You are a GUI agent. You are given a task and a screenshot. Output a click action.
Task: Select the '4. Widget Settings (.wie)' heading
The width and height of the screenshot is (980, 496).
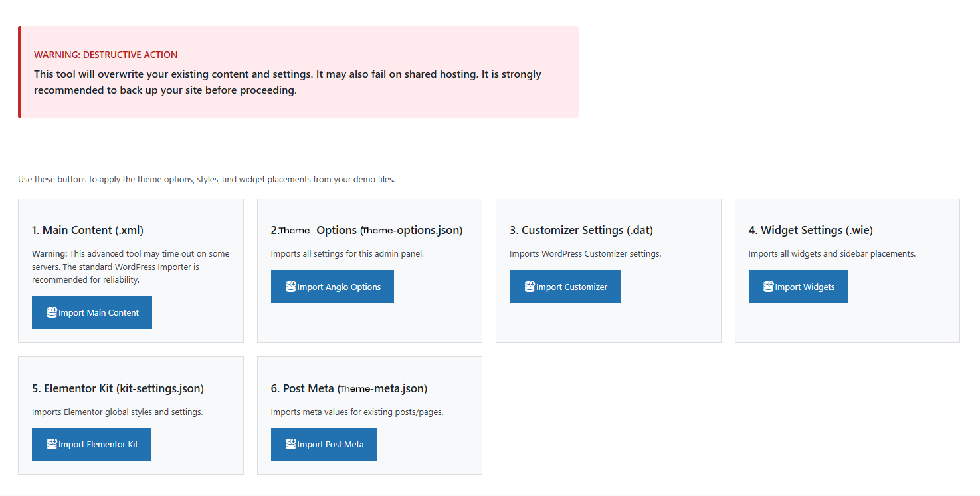811,230
